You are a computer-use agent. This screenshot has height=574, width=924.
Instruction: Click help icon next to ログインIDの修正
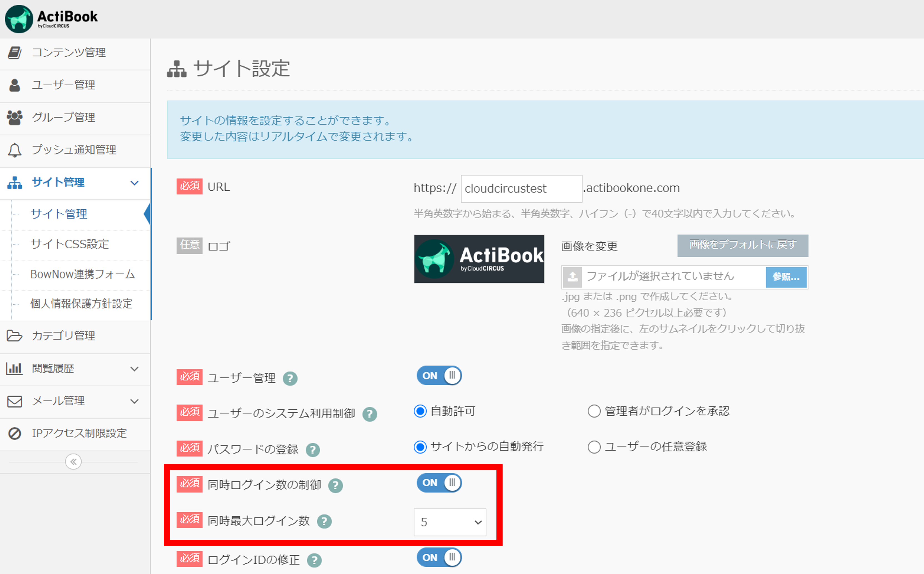pyautogui.click(x=314, y=560)
